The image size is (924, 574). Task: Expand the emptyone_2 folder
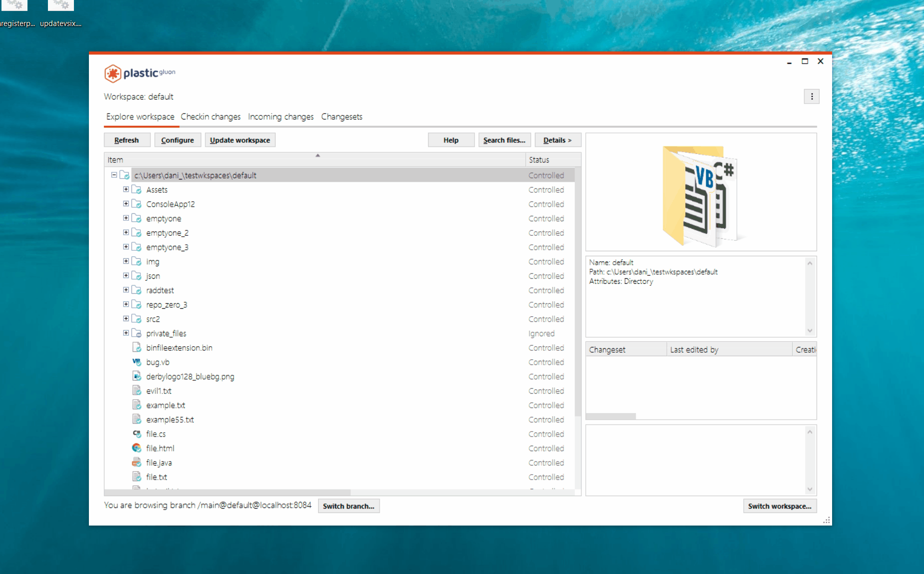point(125,232)
